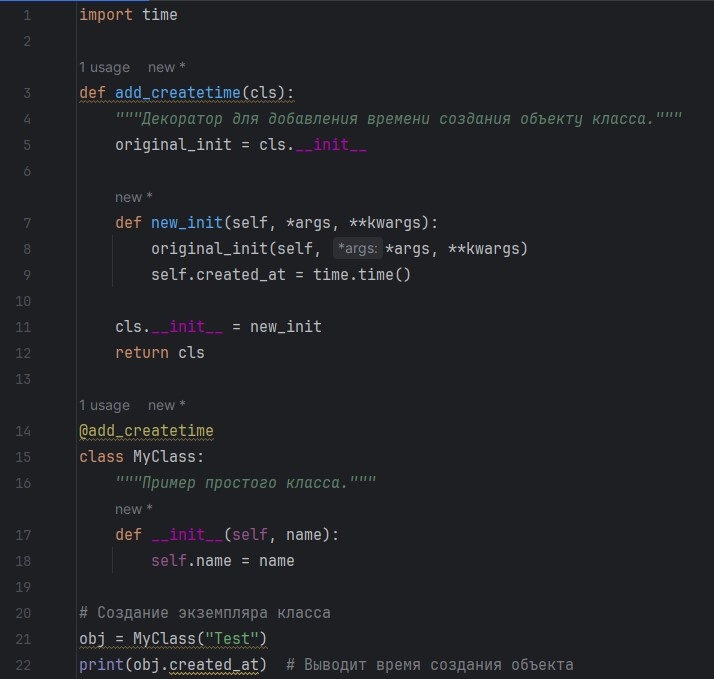Click the comment 'Создание экземпляра класса'
The width and height of the screenshot is (714, 679).
point(205,613)
